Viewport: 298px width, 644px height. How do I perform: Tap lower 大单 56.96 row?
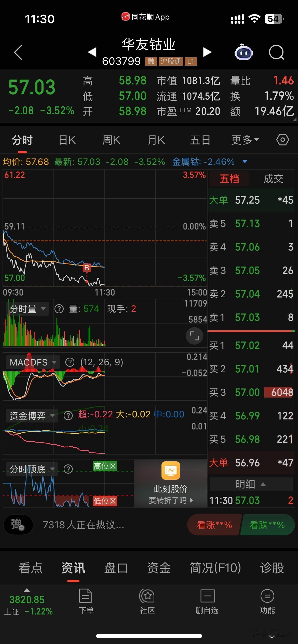coord(251,463)
